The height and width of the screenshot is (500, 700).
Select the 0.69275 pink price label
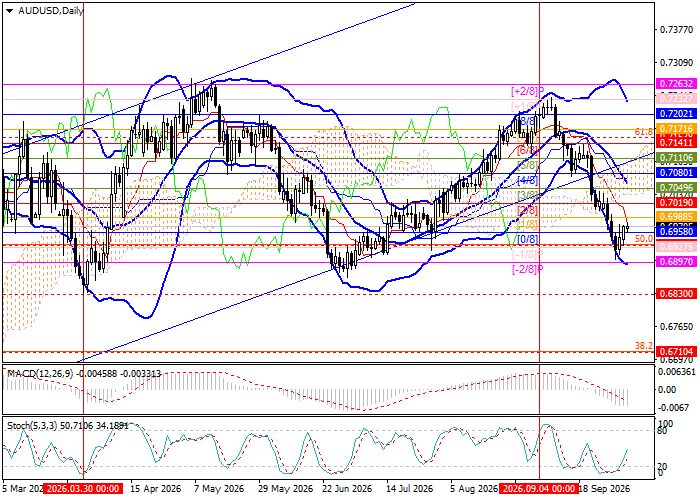click(x=677, y=246)
